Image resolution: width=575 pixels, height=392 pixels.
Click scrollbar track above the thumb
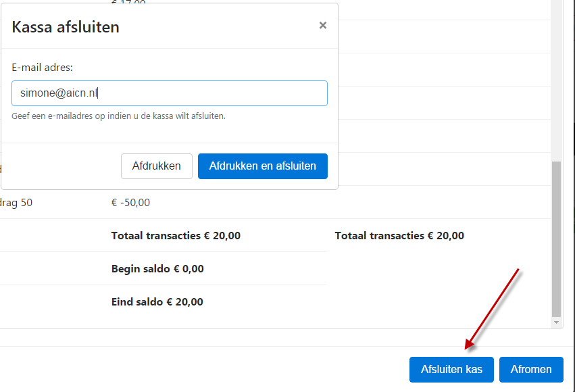556,80
